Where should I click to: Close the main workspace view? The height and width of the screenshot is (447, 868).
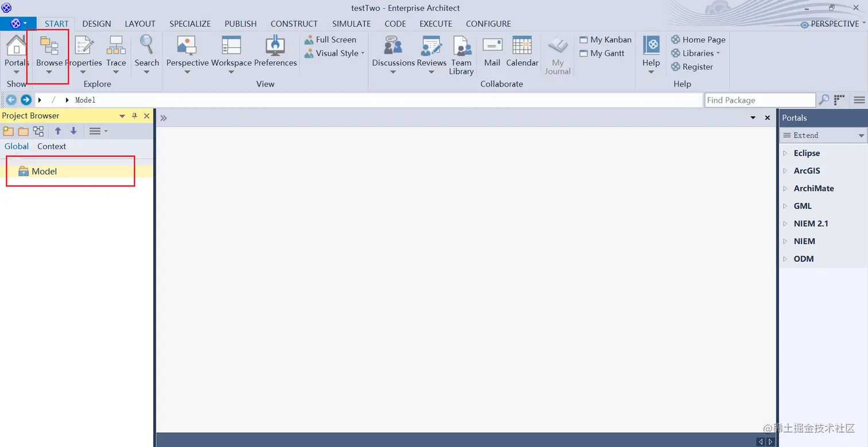point(768,118)
